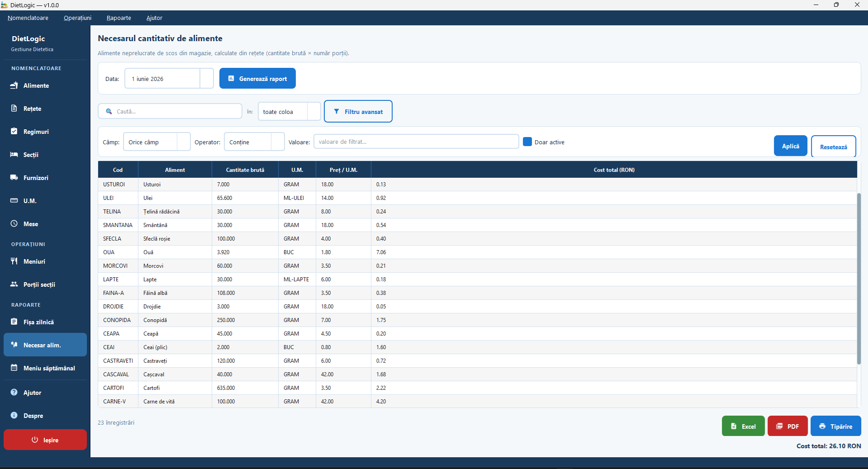Sort by Cost total (RON) header
868x469 pixels.
(x=614, y=170)
